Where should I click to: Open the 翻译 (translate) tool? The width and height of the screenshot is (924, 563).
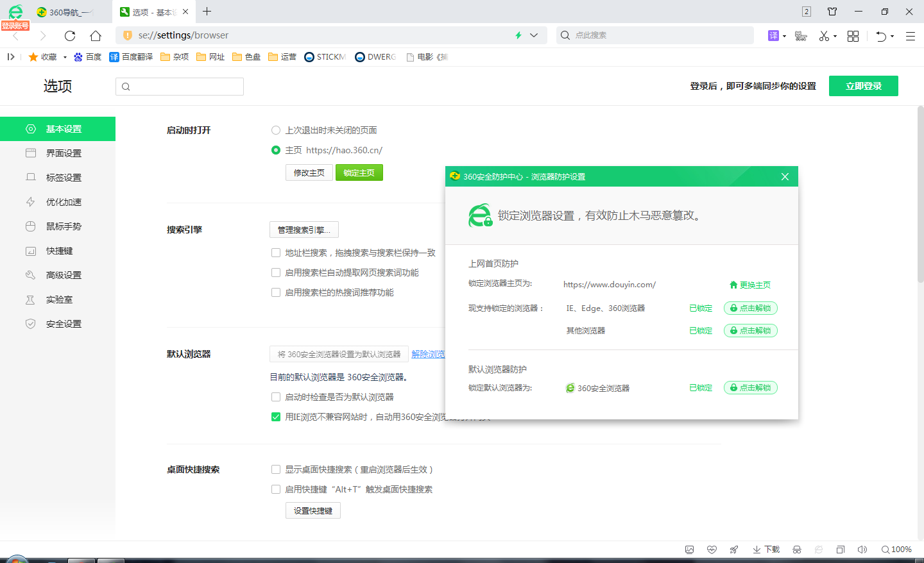coord(773,35)
